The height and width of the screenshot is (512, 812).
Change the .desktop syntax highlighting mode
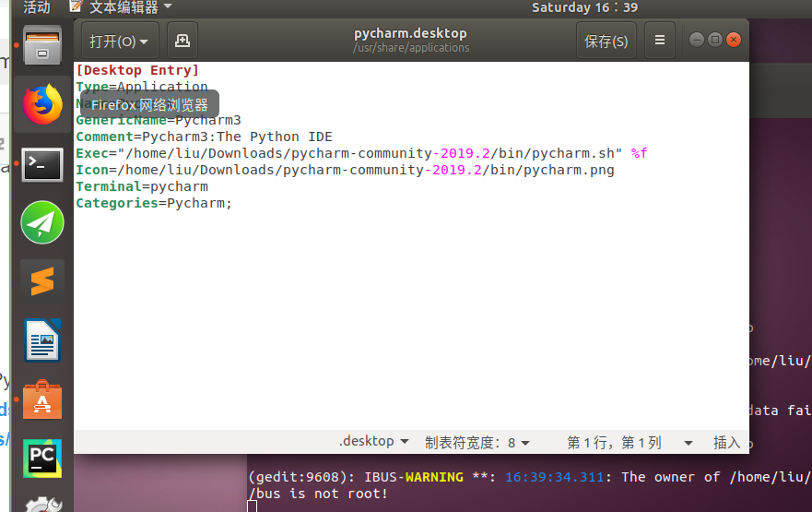[374, 442]
